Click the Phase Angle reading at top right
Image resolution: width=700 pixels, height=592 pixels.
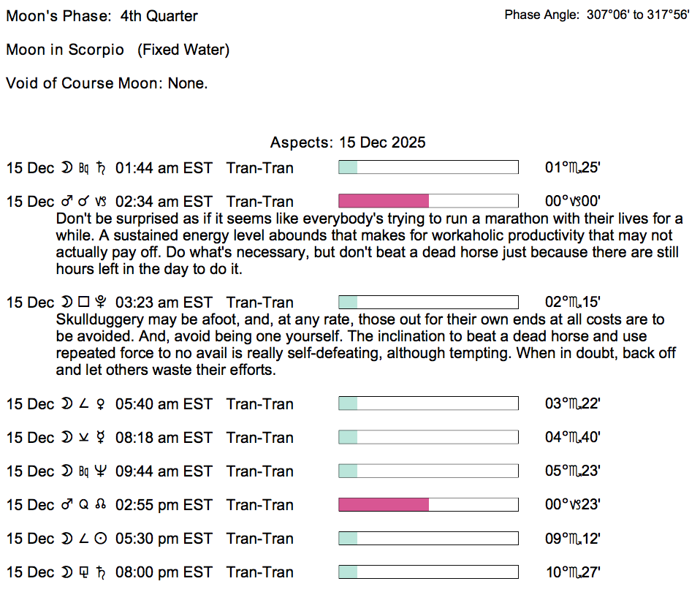click(x=596, y=15)
